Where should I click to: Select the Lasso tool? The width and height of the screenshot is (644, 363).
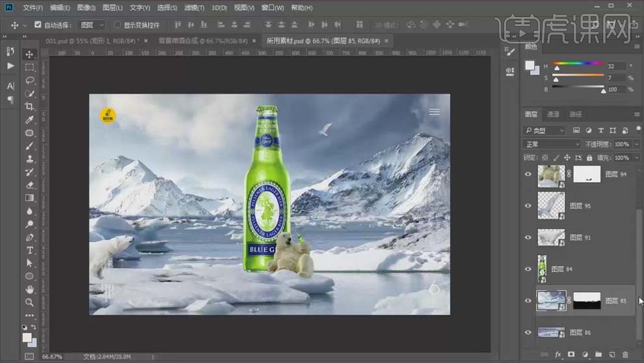[30, 80]
